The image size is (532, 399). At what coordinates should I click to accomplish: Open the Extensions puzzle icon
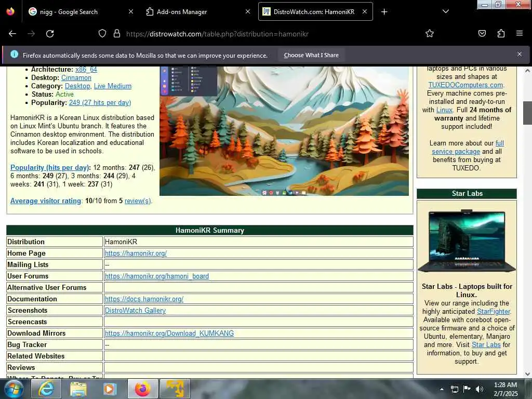click(501, 34)
